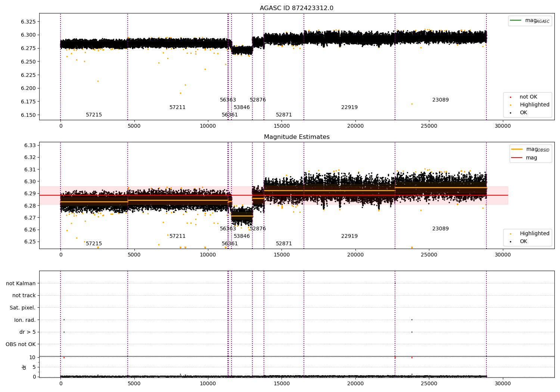Click OBSID label 57215 in the AGASC ID plot

[94, 115]
